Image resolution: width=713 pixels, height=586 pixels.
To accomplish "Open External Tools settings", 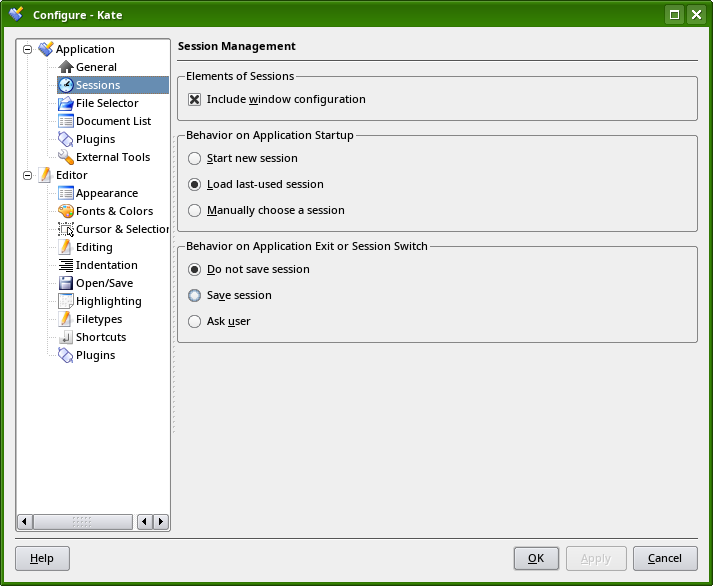I will (x=113, y=157).
